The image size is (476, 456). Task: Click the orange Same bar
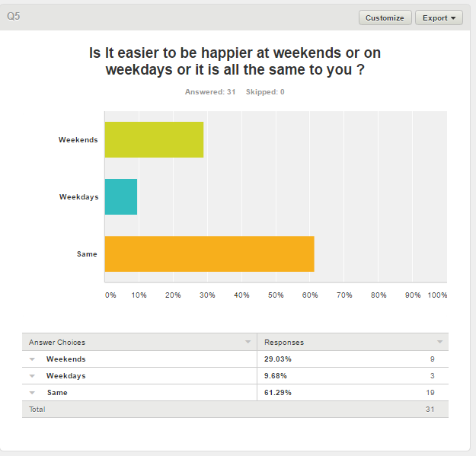209,254
